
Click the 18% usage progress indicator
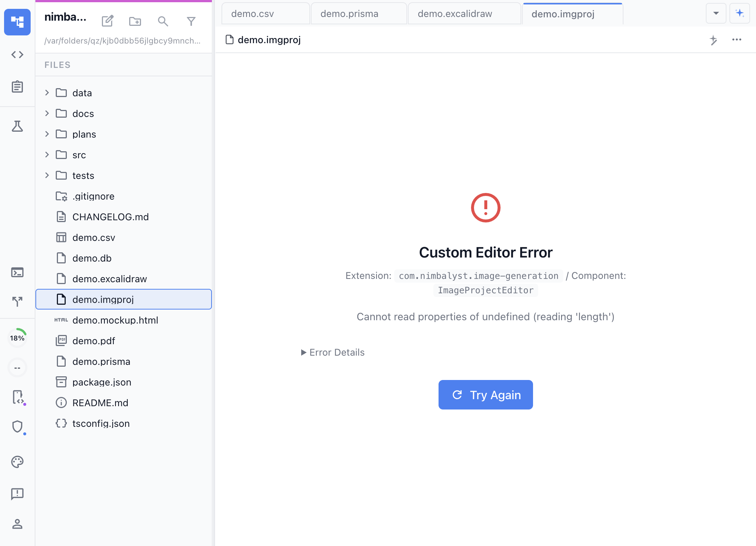click(x=17, y=338)
